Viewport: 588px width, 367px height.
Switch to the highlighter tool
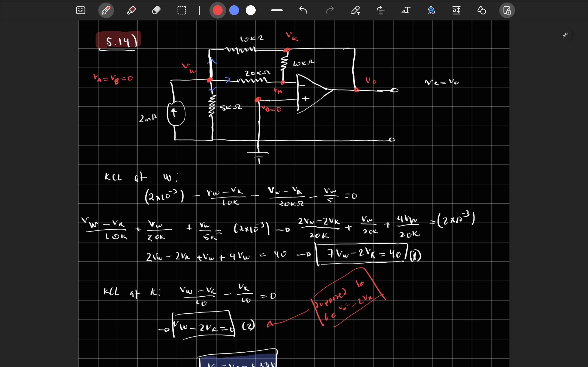(x=131, y=10)
